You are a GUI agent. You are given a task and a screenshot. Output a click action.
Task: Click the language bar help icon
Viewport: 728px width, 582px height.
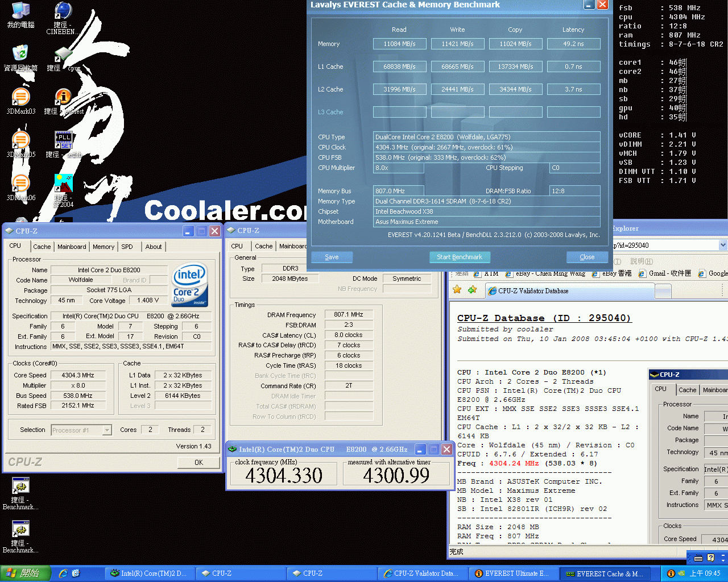[710, 558]
